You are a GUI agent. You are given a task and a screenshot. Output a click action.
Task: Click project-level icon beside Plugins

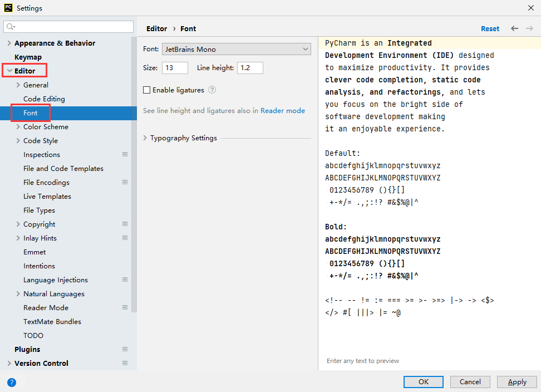[125, 349]
